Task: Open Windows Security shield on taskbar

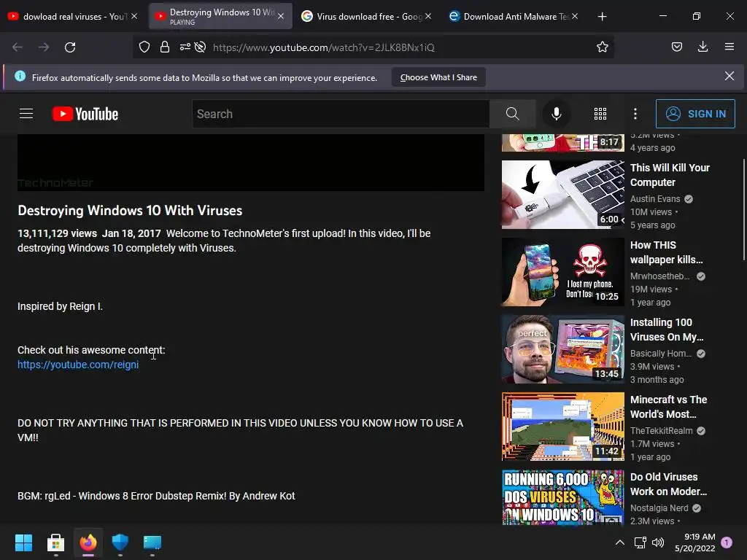Action: coord(120,542)
